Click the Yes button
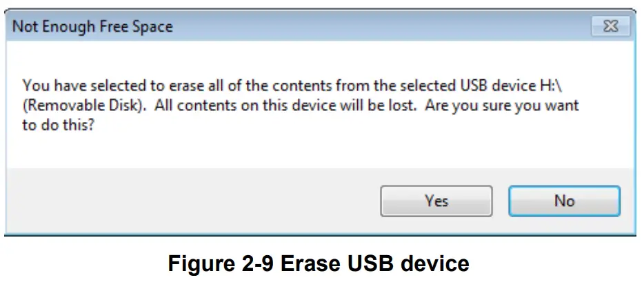Viewport: 644px width, 291px height. coord(436,201)
